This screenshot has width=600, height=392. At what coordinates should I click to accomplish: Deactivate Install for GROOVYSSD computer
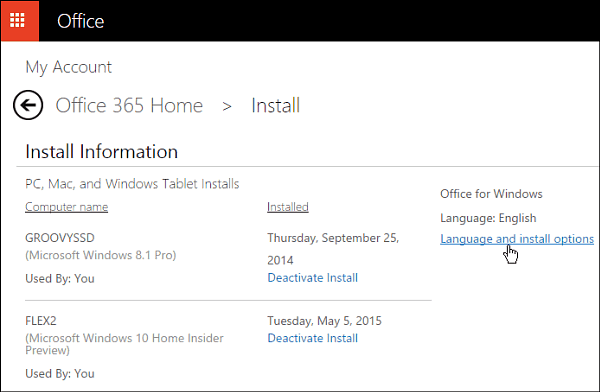click(x=313, y=278)
